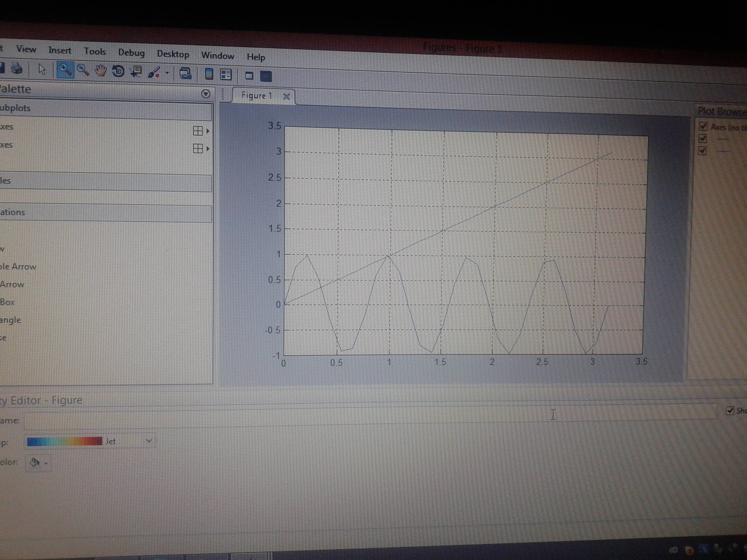Select the Edit Plot arrow pointer
This screenshot has width=747, height=560.
point(42,69)
